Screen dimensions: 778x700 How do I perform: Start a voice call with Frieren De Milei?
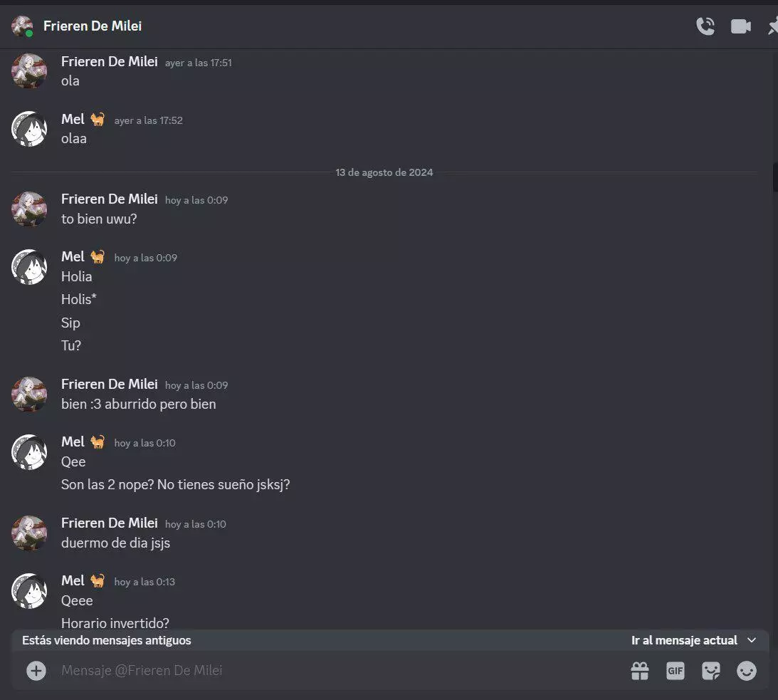705,26
